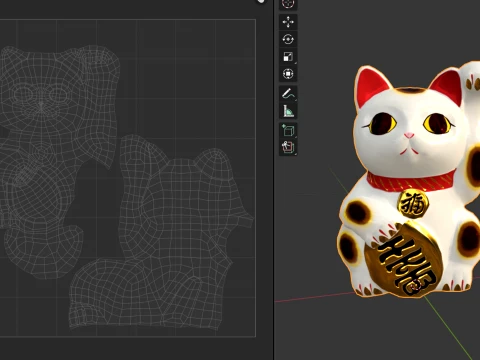Select the Move tool

pyautogui.click(x=288, y=22)
